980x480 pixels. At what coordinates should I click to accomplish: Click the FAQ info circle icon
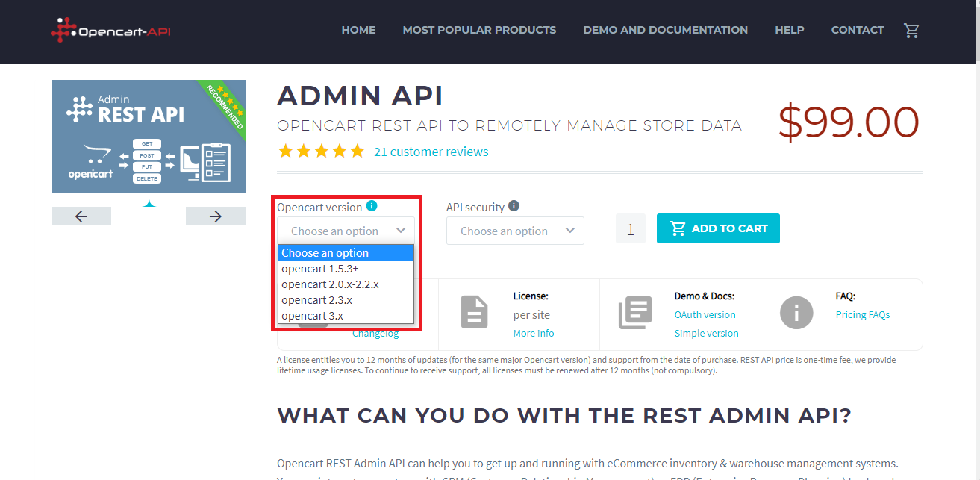point(796,312)
